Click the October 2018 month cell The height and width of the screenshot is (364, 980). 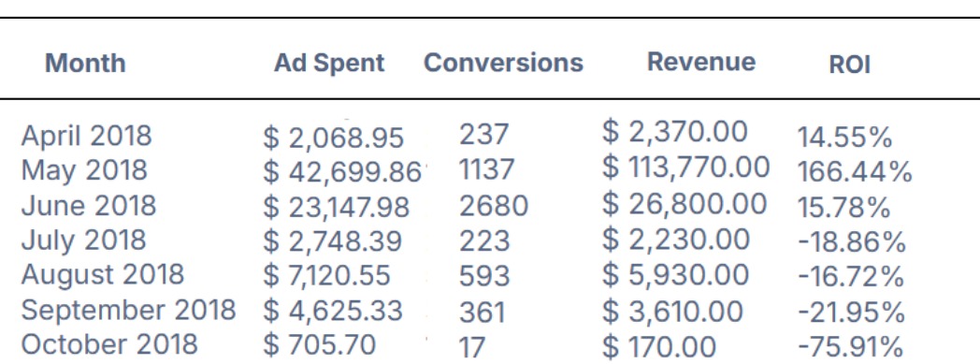pos(108,344)
